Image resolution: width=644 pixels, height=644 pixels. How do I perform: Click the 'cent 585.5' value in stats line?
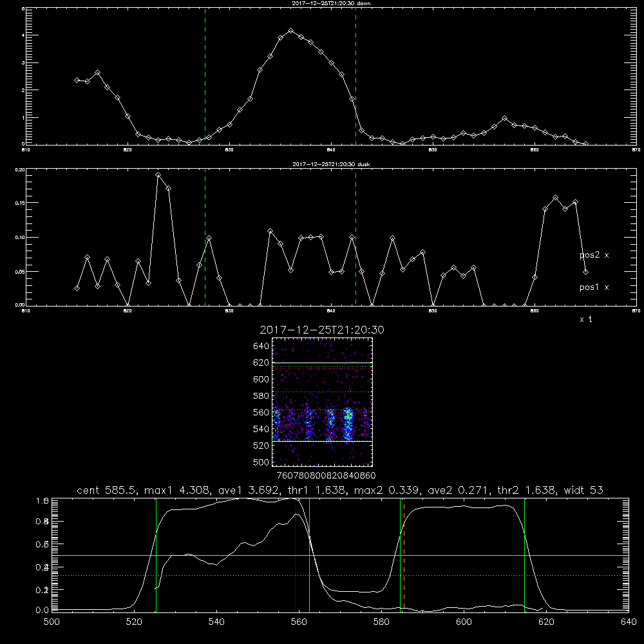(106, 490)
